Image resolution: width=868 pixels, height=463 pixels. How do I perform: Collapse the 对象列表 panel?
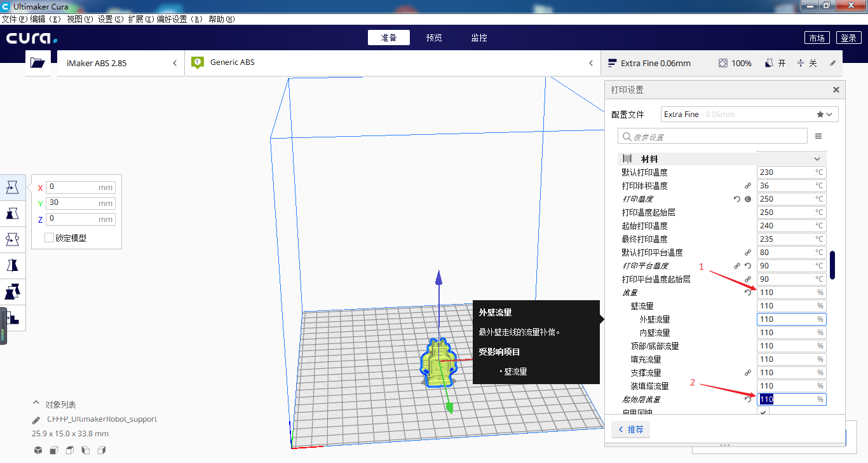point(36,404)
